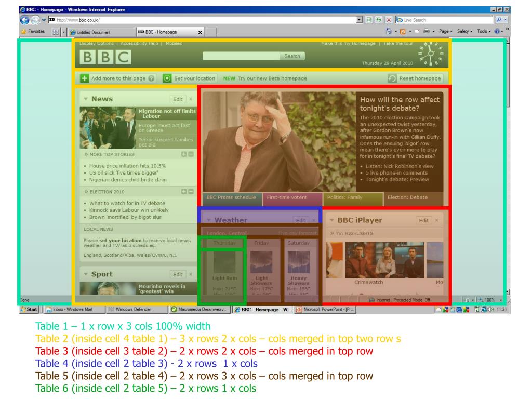The width and height of the screenshot is (532, 399).
Task: Click the Reset homepage circular arrow icon
Action: [x=392, y=78]
